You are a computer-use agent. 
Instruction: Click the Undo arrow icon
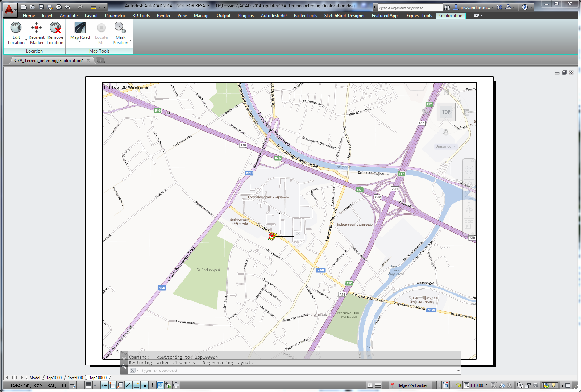pos(67,7)
